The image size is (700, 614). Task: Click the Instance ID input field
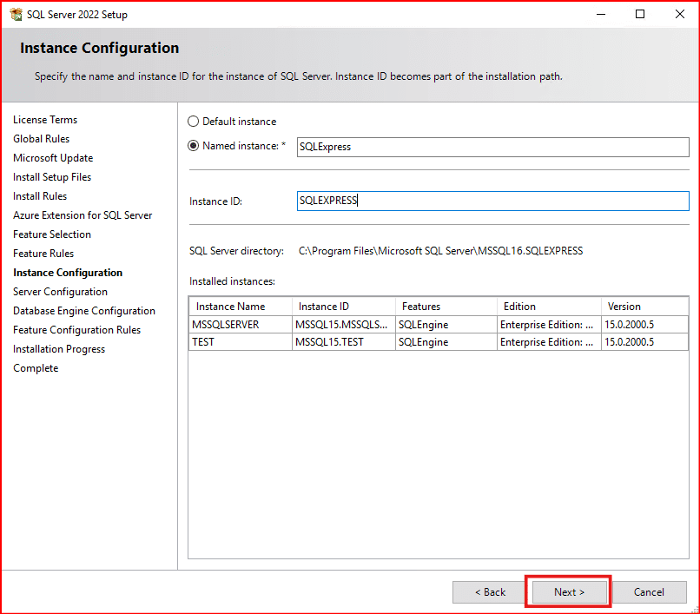pos(492,201)
